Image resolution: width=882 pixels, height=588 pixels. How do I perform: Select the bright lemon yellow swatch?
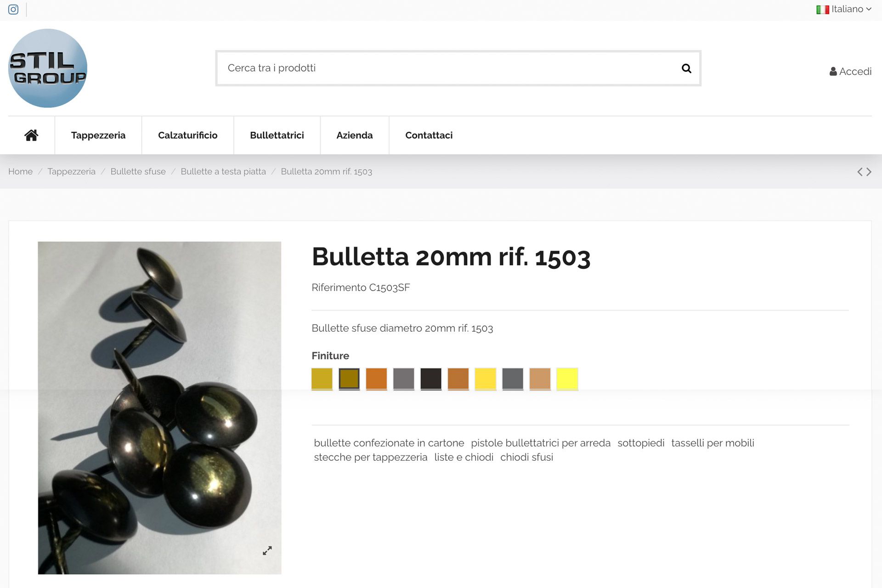tap(567, 379)
